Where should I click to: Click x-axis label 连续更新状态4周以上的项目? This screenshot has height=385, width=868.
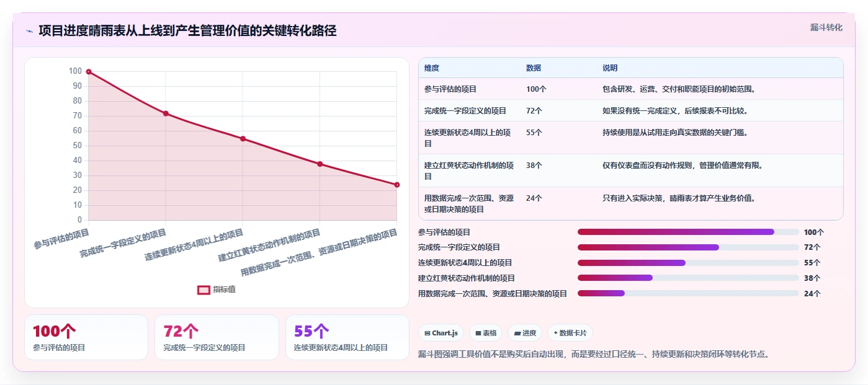[x=194, y=246]
